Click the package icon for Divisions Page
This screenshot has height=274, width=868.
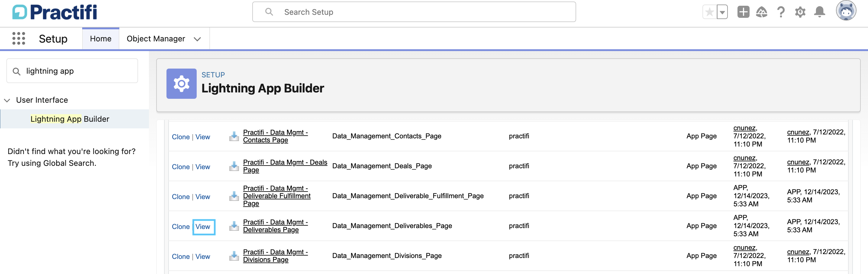pos(234,256)
